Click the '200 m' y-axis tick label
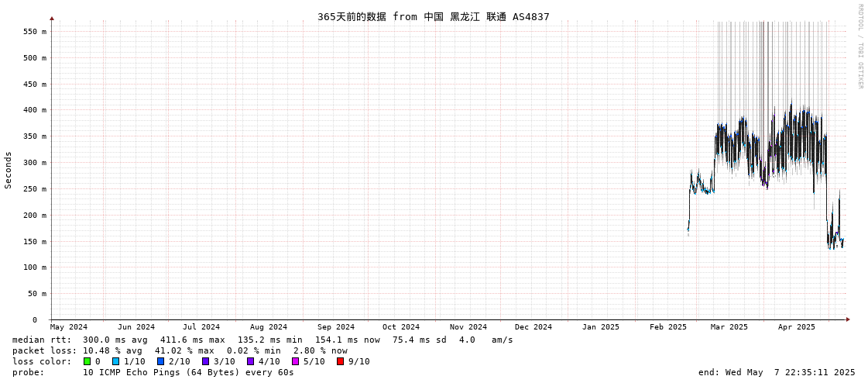This screenshot has height=383, width=868. [x=35, y=215]
